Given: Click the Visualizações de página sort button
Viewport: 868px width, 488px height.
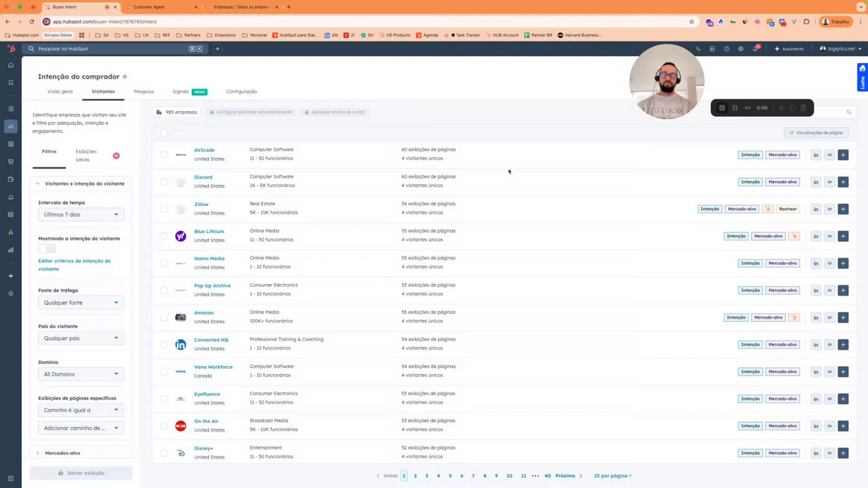Looking at the screenshot, I should [816, 133].
